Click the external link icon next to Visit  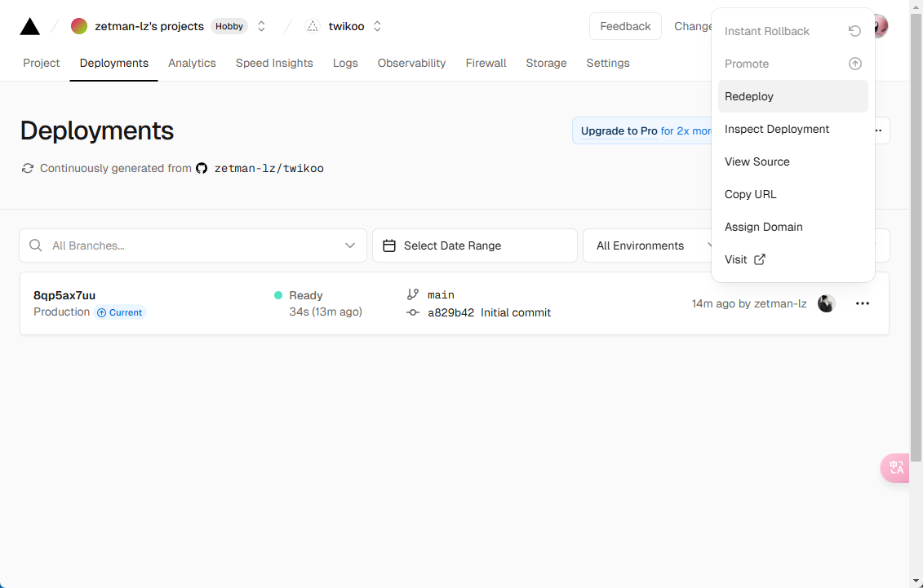(759, 259)
